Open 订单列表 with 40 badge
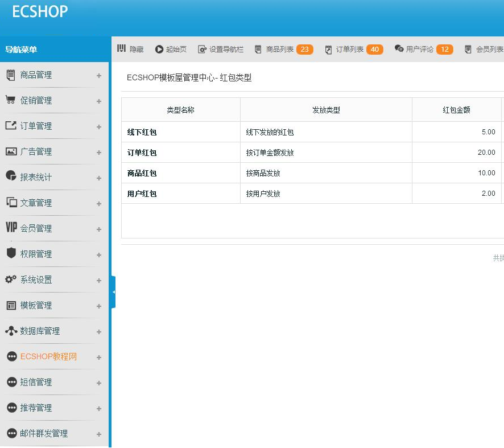504x448 pixels. (354, 49)
